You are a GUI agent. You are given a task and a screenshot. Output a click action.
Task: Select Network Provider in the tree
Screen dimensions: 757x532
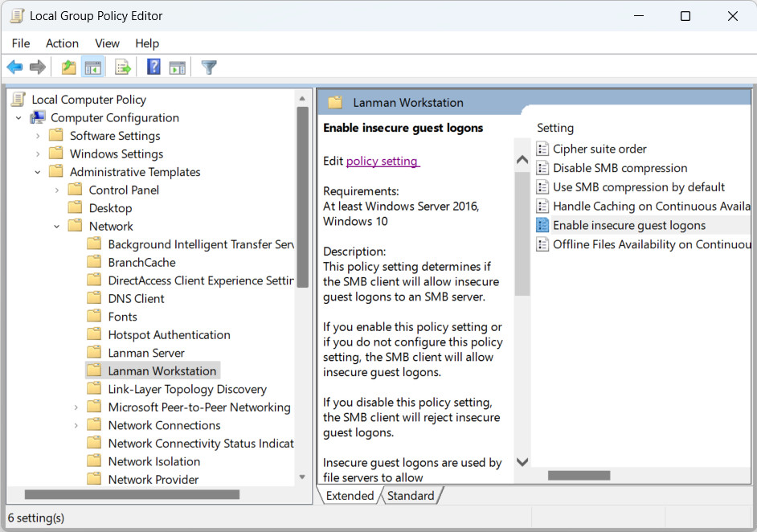coord(153,480)
